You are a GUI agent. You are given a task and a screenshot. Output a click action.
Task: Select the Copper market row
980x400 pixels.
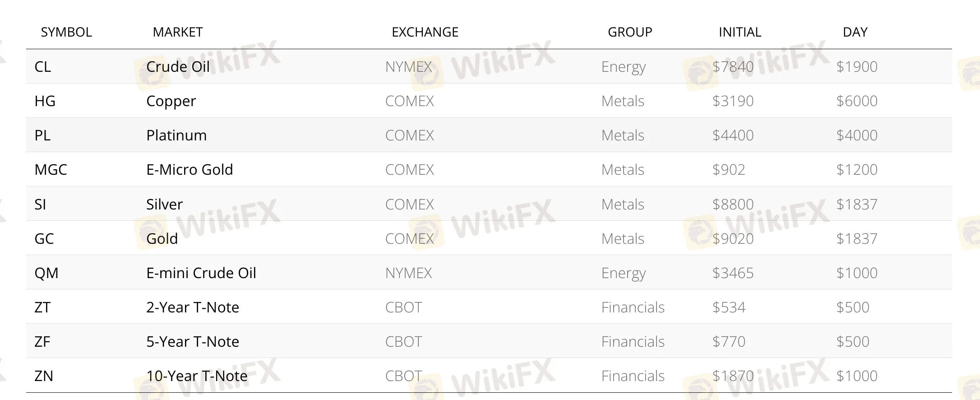tap(171, 101)
